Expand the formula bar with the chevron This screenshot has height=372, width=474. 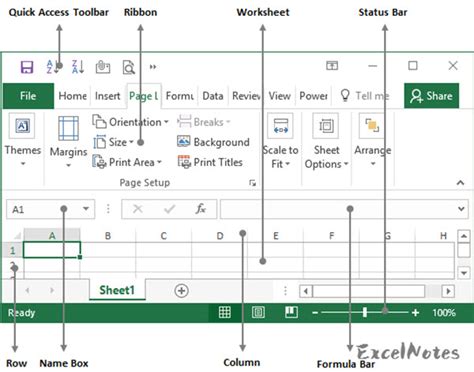click(461, 209)
